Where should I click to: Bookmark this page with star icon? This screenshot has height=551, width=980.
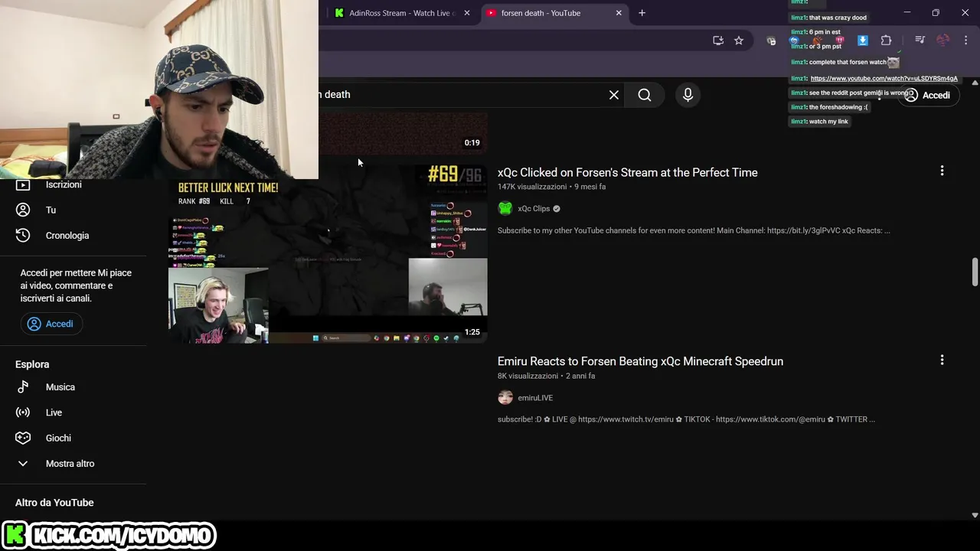(x=739, y=41)
